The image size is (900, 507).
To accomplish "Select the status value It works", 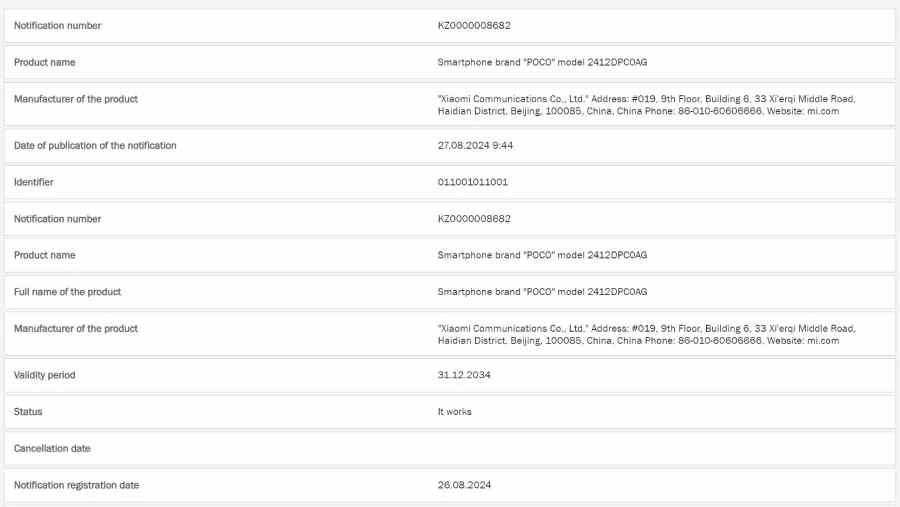I will [454, 412].
